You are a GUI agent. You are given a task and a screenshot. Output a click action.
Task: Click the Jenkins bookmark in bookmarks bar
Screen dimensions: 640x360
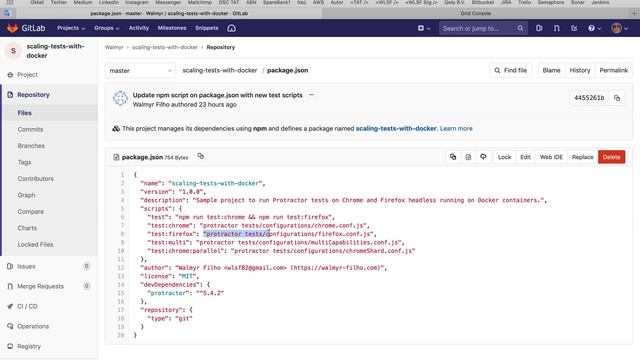tap(600, 2)
